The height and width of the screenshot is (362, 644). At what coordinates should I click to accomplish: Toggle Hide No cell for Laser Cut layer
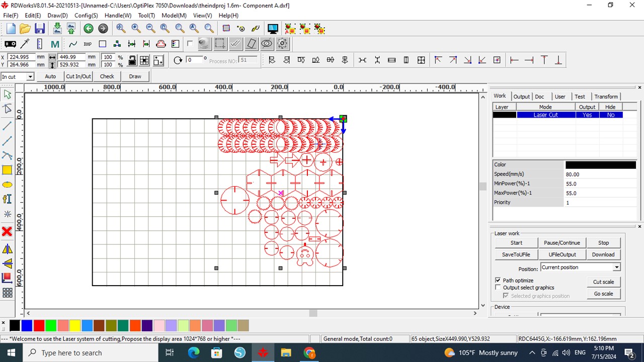[610, 115]
